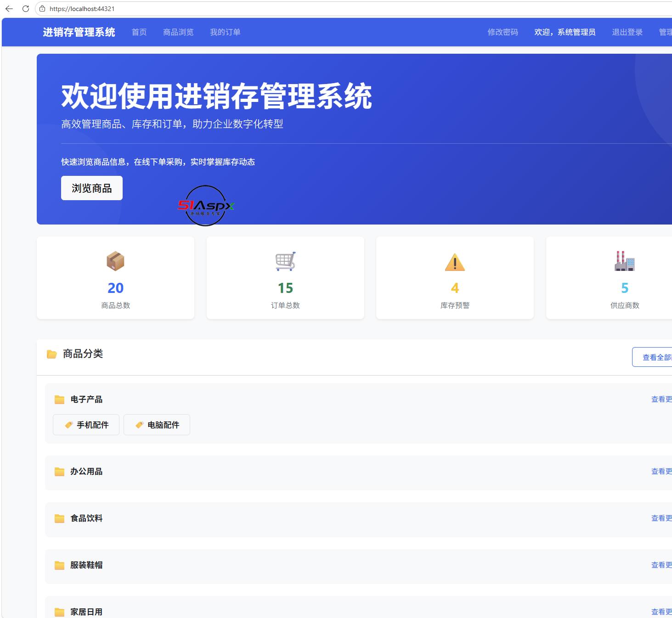Click the factory icon for 供应商数
The image size is (672, 618).
625,261
